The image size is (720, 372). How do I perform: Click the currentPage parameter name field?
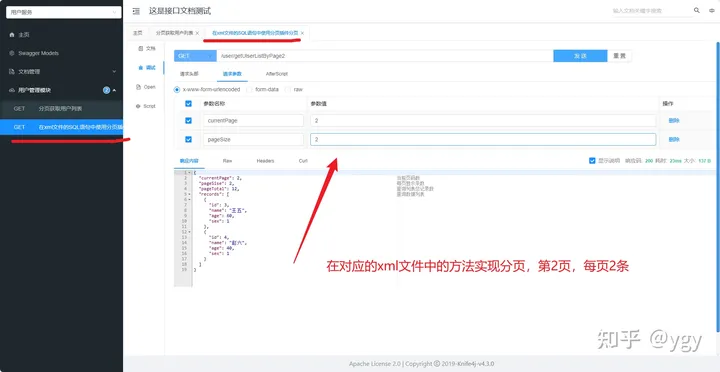click(x=253, y=121)
